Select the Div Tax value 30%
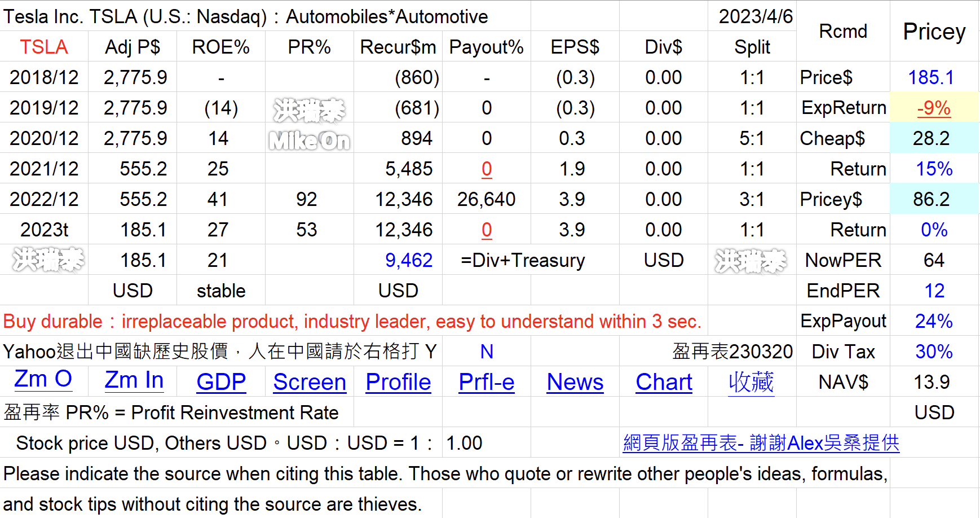The height and width of the screenshot is (518, 980). [934, 352]
